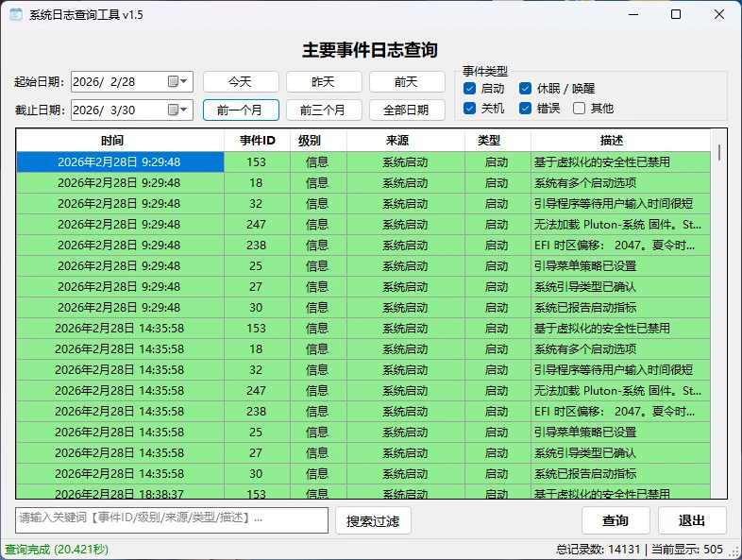Close the 系统日志查询工具 window
Screen dimensions: 742x560
point(719,14)
